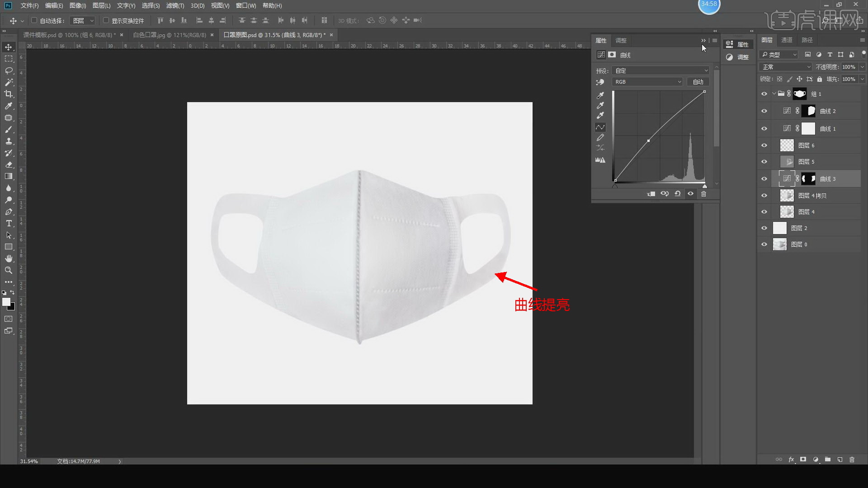Create a new group in layers panel

[827, 460]
